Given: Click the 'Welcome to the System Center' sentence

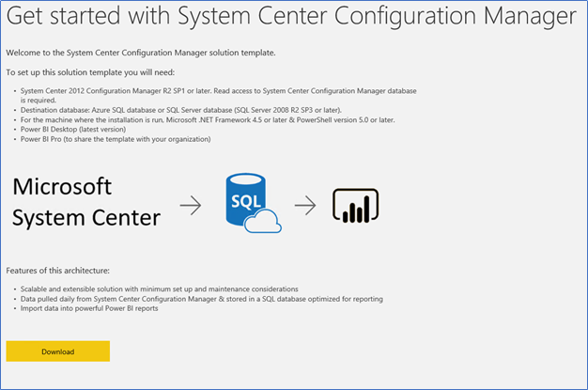Looking at the screenshot, I should pos(141,53).
